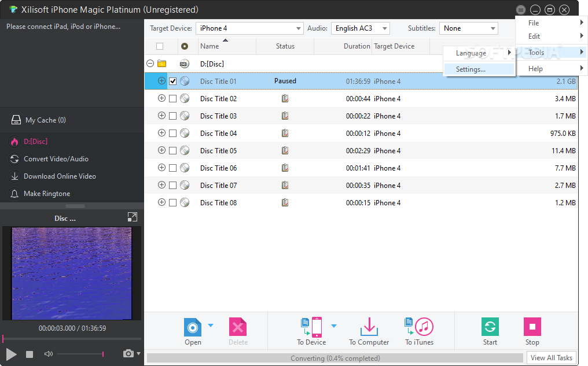Open the Help menu
This screenshot has width=588, height=366.
550,69
